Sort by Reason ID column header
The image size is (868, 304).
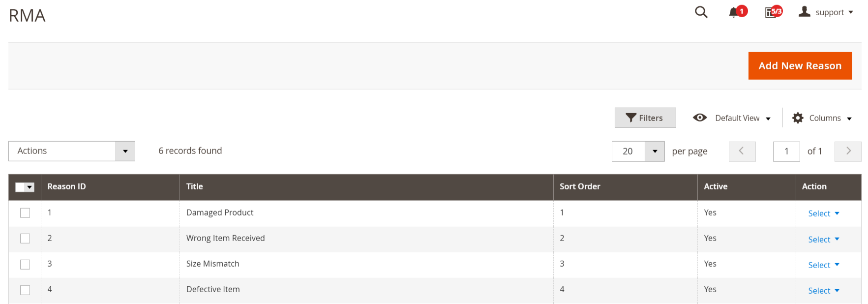pos(67,186)
